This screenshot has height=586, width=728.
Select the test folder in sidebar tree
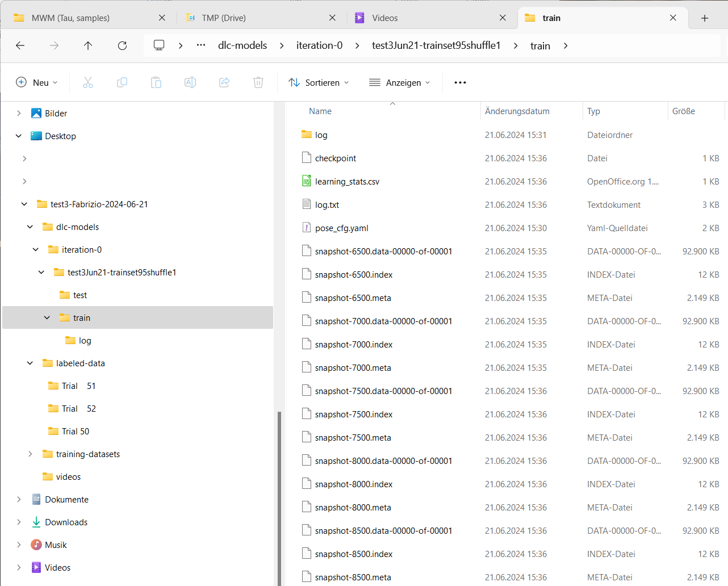(80, 295)
